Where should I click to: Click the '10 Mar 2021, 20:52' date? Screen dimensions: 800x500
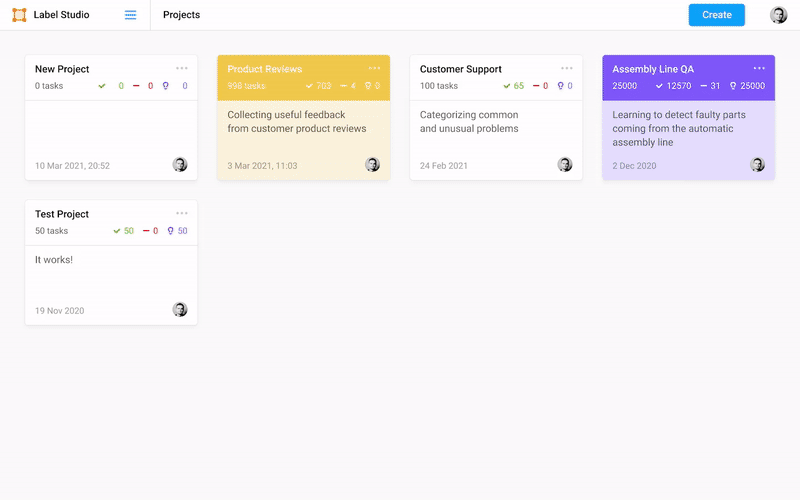(72, 166)
